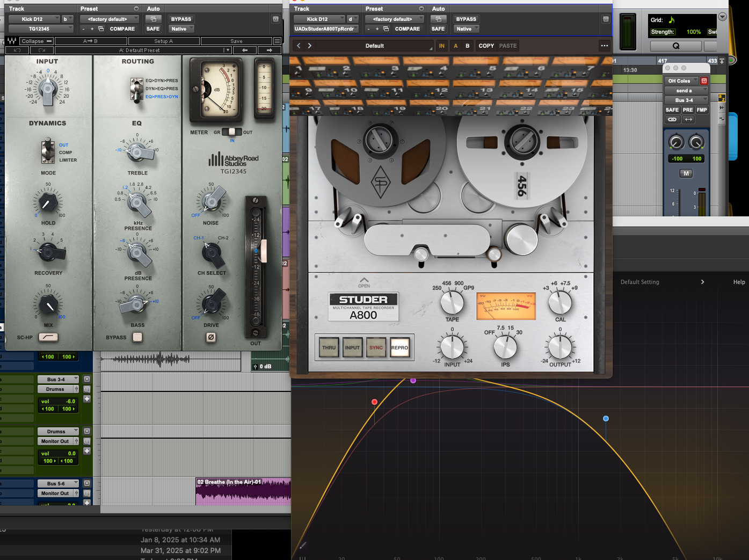Click the blue EQ band node
This screenshot has width=749, height=560.
tap(606, 418)
